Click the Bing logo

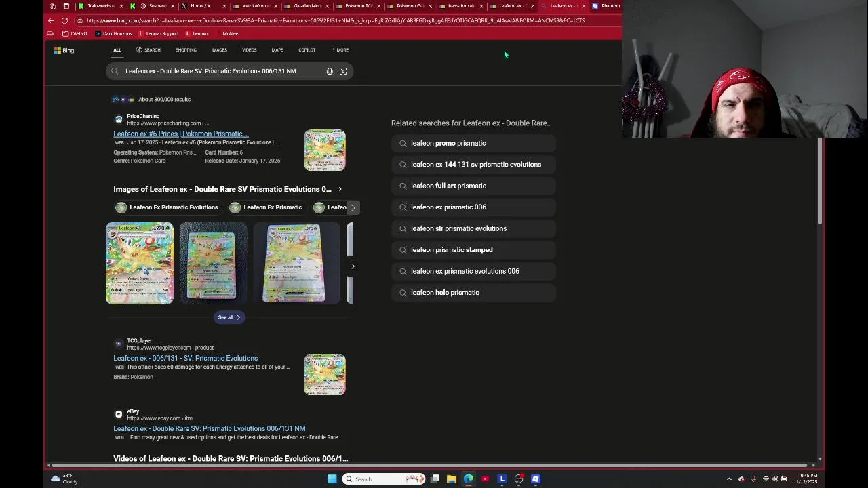click(64, 50)
